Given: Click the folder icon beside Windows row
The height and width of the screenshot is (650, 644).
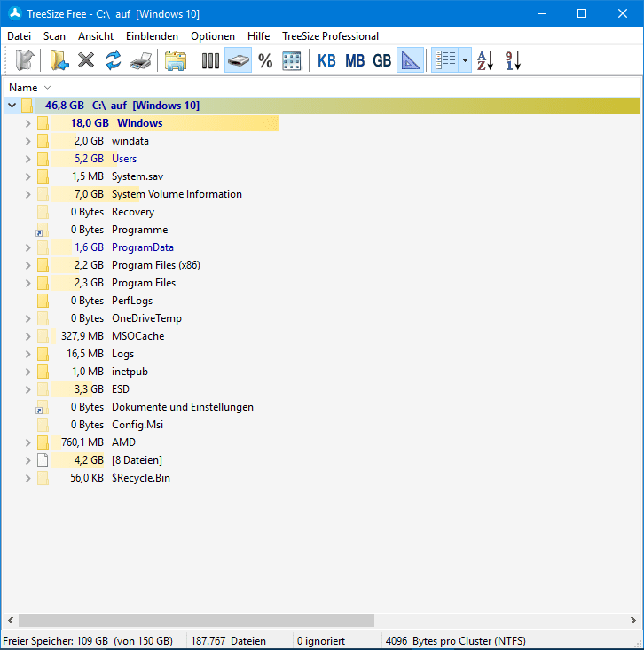Looking at the screenshot, I should click(43, 123).
